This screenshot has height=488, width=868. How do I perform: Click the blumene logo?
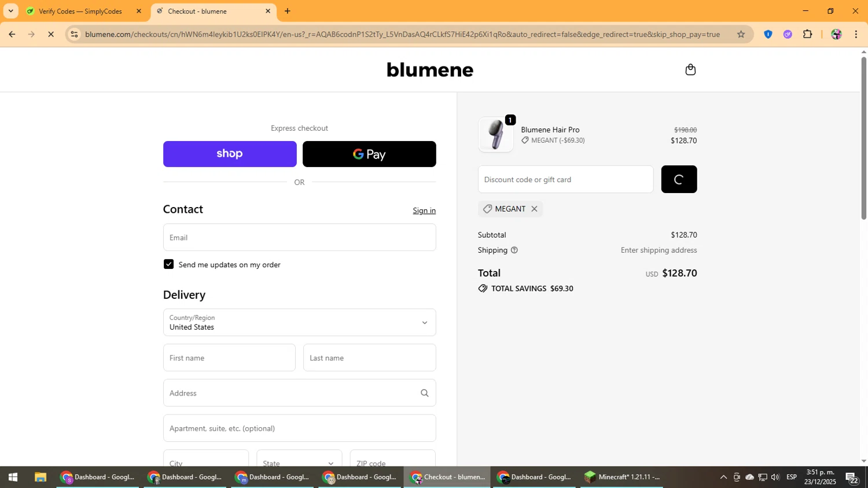(x=430, y=70)
